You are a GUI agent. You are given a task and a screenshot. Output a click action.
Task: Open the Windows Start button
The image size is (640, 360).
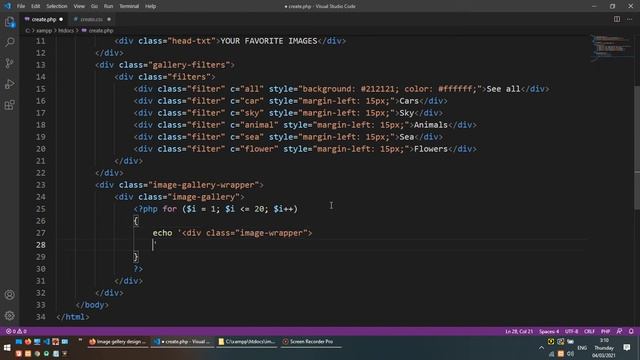click(7, 348)
